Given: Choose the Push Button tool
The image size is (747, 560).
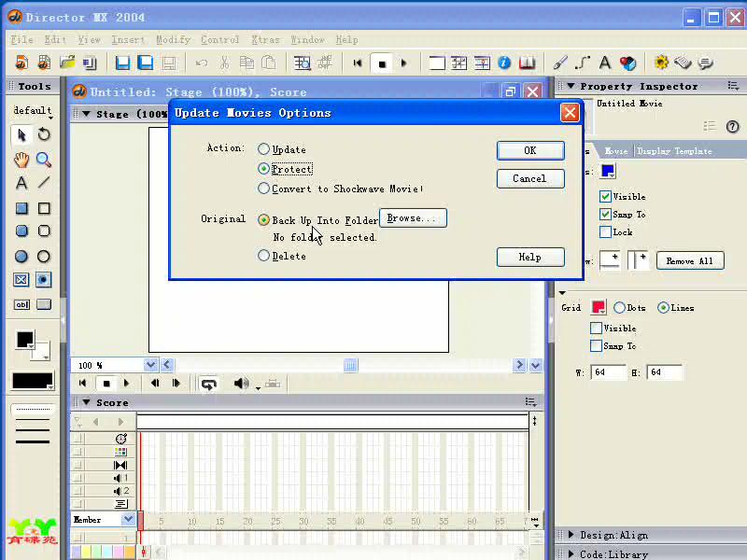Looking at the screenshot, I should click(x=44, y=304).
